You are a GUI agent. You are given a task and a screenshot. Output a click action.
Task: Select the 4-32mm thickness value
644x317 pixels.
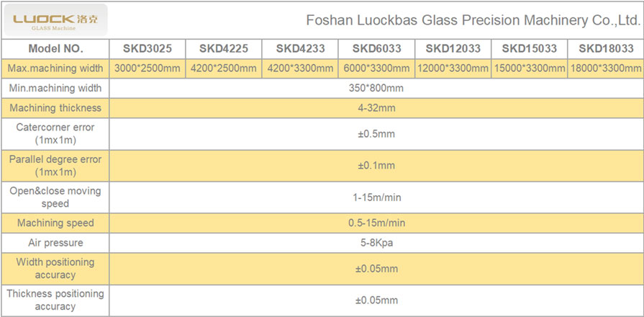click(x=376, y=108)
